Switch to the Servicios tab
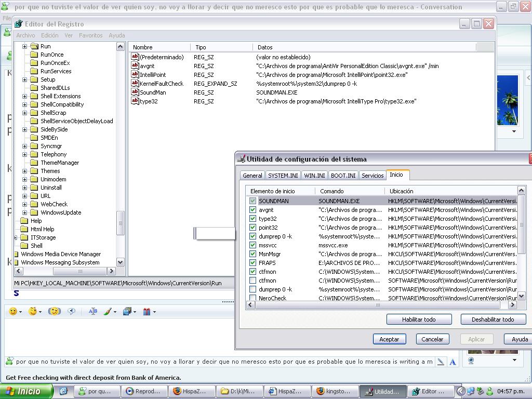The image size is (532, 399). (x=373, y=176)
